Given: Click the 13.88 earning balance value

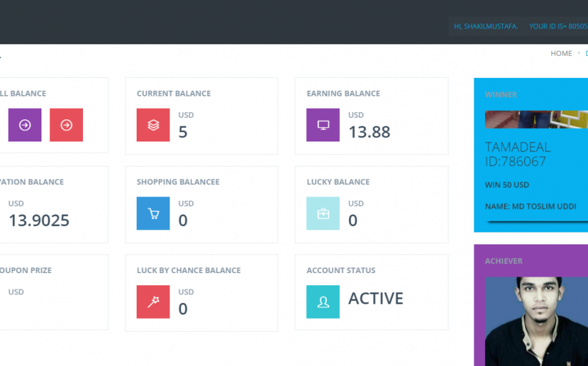Looking at the screenshot, I should [369, 132].
